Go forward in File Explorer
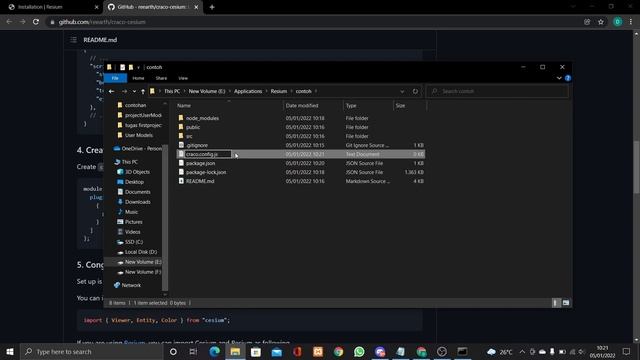This screenshot has width=640, height=360. (x=124, y=91)
